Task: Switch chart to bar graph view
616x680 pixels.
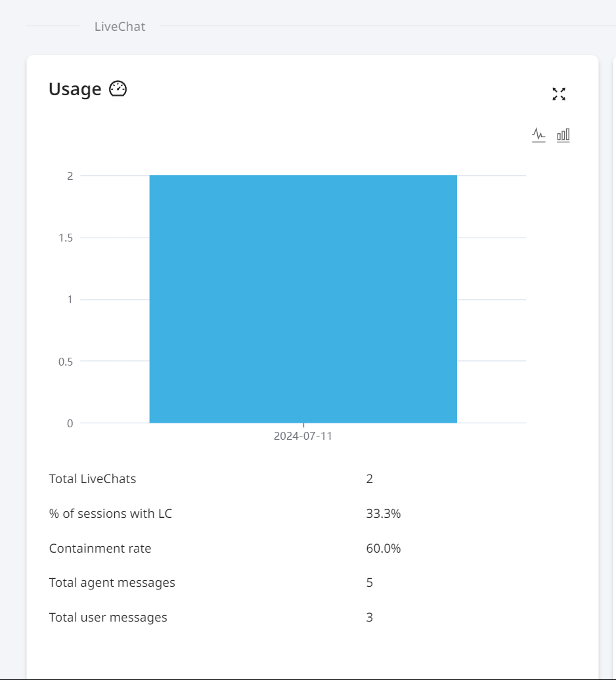Action: point(563,135)
